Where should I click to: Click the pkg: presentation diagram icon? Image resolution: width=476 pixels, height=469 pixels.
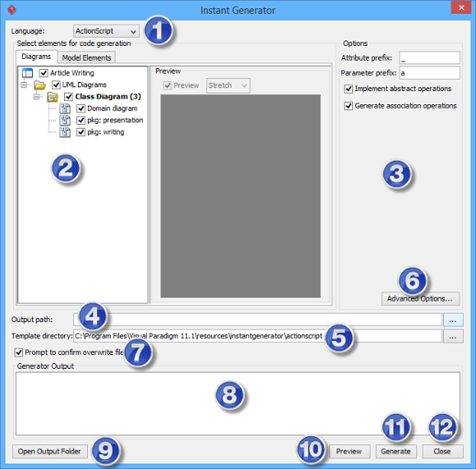[x=65, y=121]
